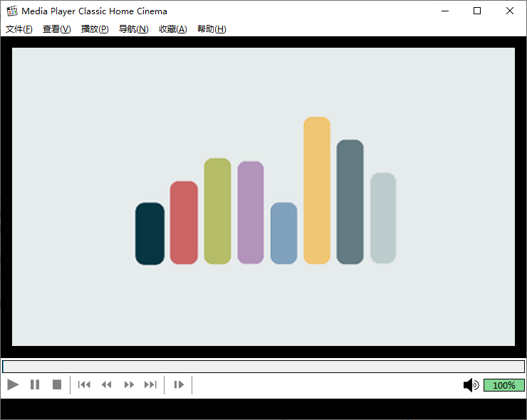
Task: Open the 导航(N) menu
Action: pos(133,29)
